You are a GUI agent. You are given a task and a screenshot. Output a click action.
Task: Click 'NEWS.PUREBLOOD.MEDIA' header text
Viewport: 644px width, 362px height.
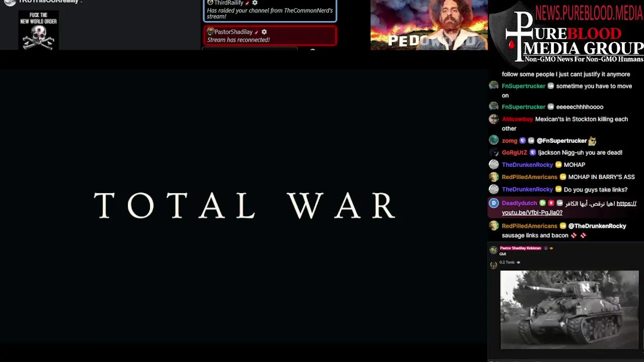point(589,13)
